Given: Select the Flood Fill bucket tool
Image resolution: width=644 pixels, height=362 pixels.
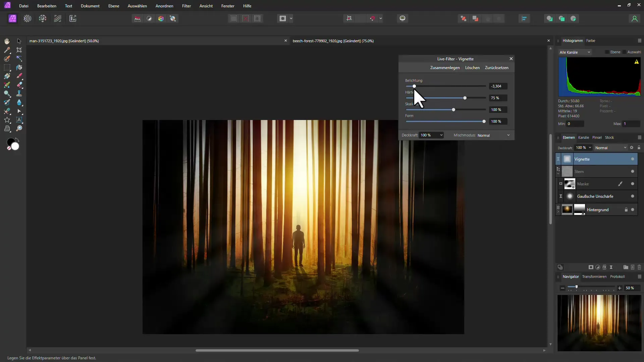Looking at the screenshot, I should pyautogui.click(x=19, y=67).
